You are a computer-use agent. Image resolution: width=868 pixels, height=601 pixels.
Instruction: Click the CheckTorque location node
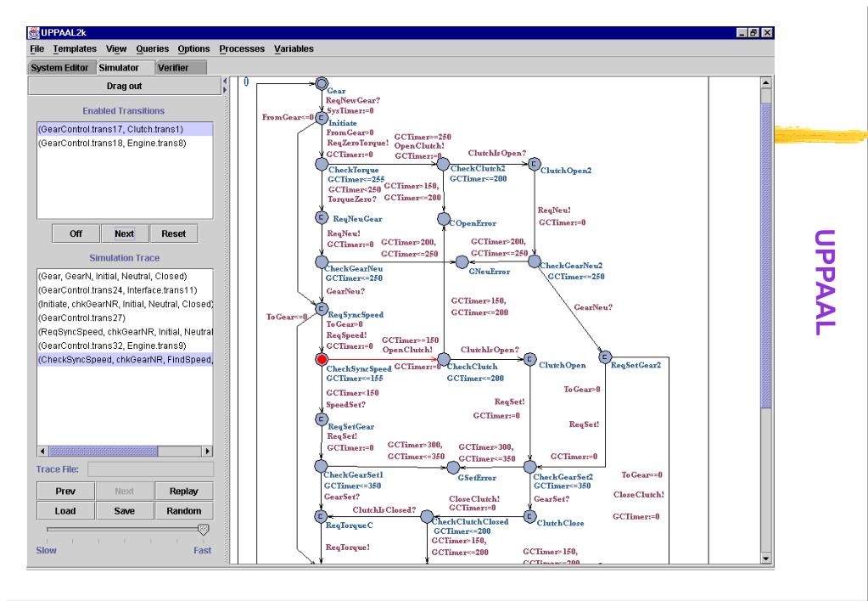pos(322,164)
